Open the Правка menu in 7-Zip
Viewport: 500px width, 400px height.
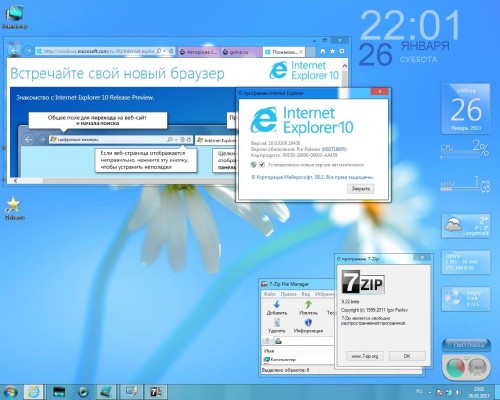(x=288, y=294)
